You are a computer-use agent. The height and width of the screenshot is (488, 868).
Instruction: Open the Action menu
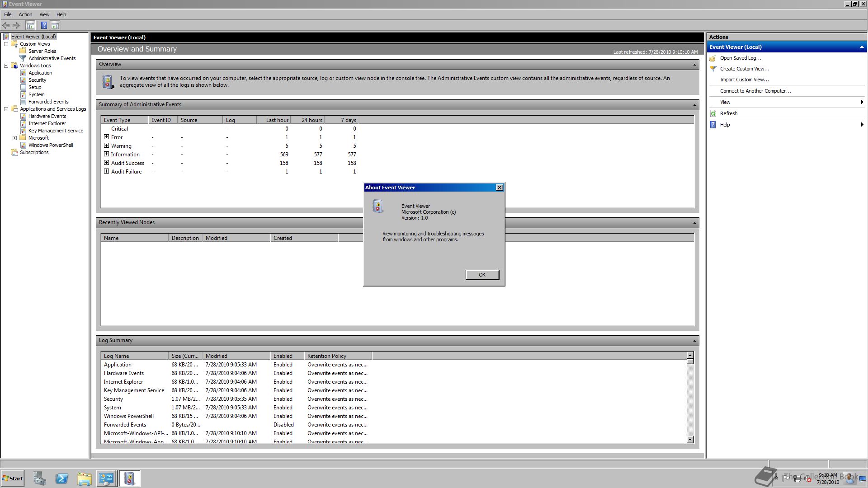(25, 14)
